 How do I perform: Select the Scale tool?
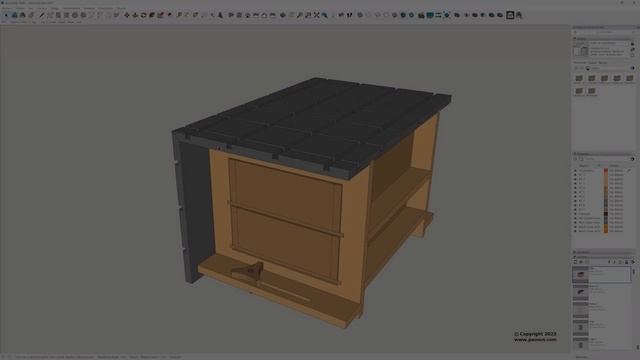tap(160, 15)
